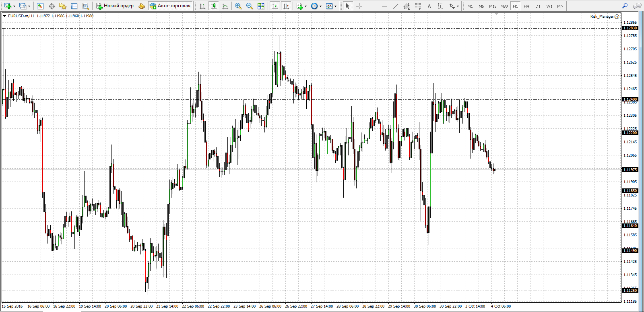Screen dimensions: 644x312
Task: Click the 1.11490 price level label
Action: point(630,251)
